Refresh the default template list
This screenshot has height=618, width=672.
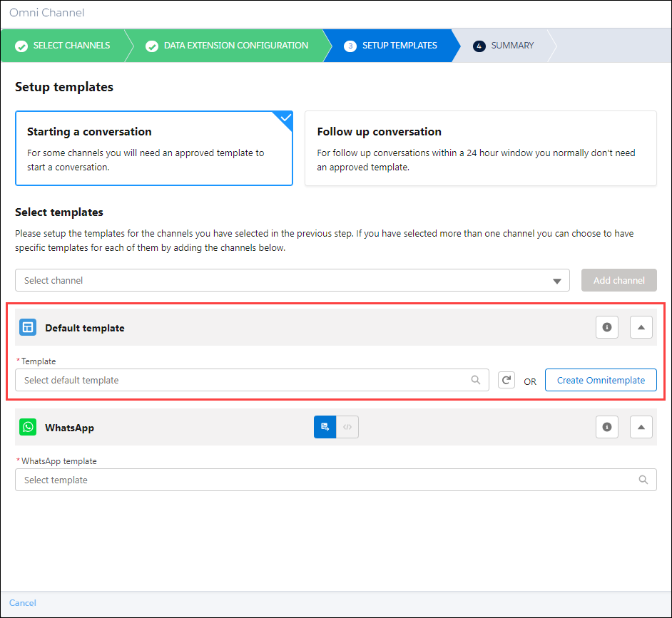click(x=506, y=380)
